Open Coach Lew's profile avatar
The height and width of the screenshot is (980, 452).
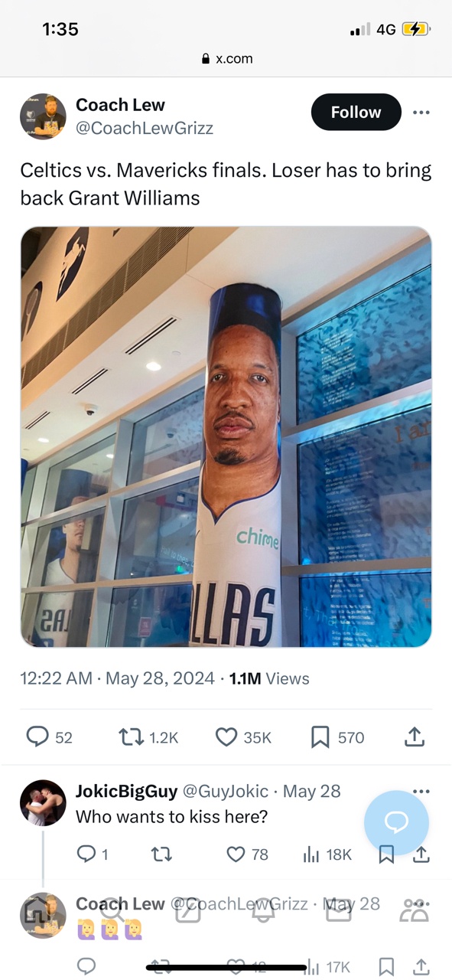[x=43, y=116]
